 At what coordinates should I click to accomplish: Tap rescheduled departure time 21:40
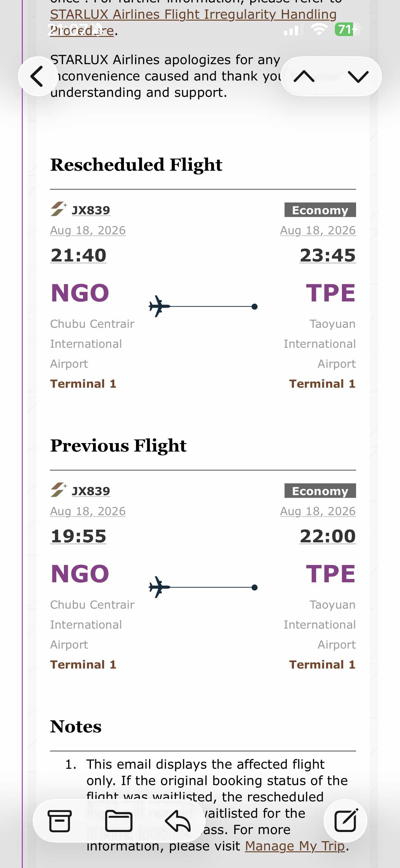pyautogui.click(x=78, y=255)
